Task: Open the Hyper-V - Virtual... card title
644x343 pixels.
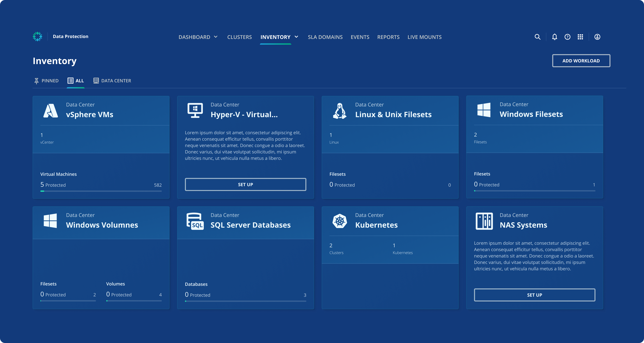Action: [244, 114]
